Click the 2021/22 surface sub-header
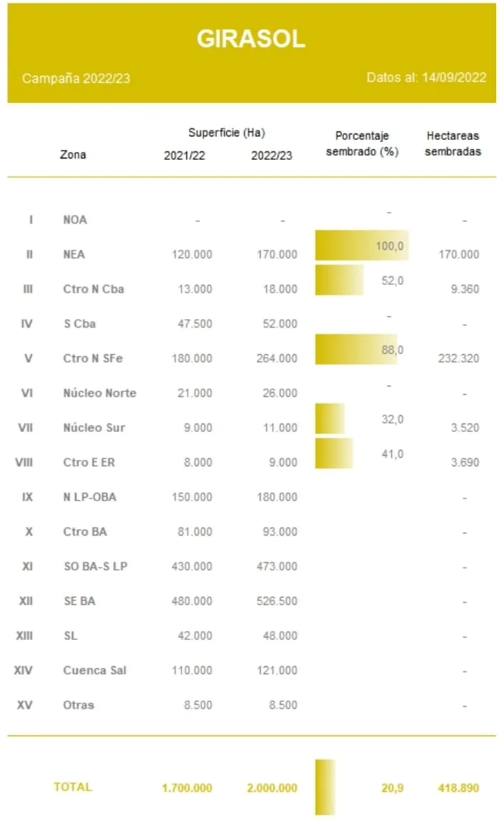Image resolution: width=504 pixels, height=824 pixels. 184,156
